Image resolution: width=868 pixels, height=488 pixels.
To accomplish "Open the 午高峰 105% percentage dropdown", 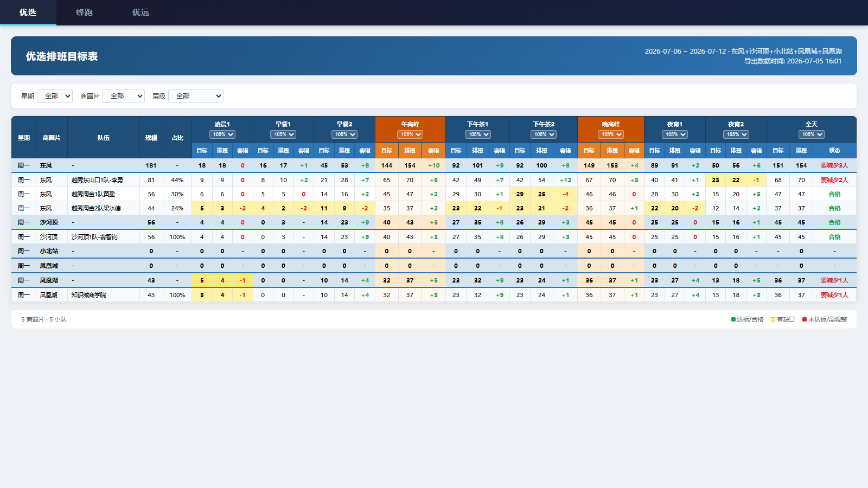I will pos(410,134).
